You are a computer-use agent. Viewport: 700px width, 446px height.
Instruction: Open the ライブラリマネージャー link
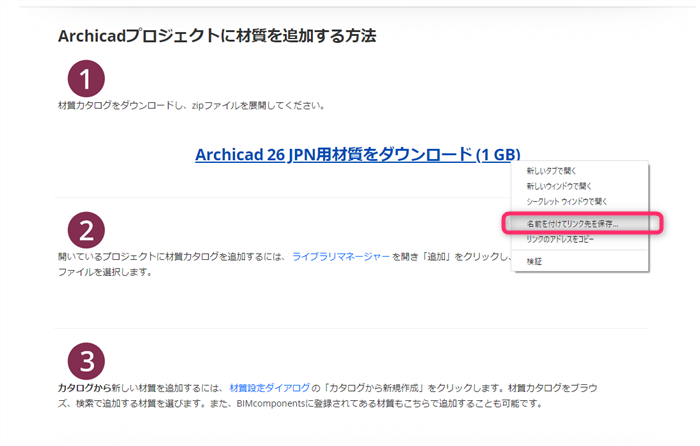pyautogui.click(x=341, y=257)
